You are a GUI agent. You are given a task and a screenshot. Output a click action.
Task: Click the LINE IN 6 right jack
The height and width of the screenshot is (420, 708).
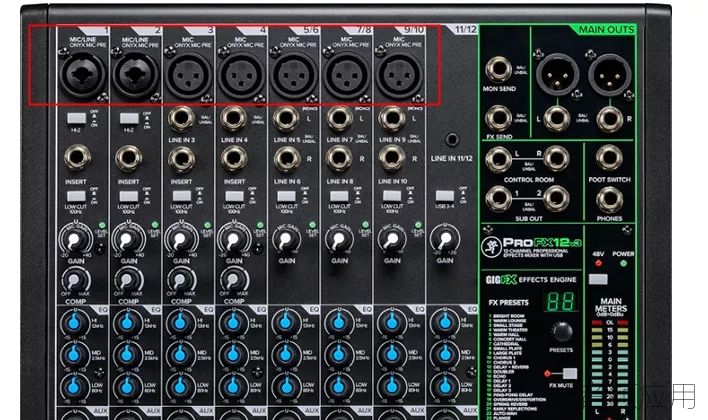tap(287, 159)
